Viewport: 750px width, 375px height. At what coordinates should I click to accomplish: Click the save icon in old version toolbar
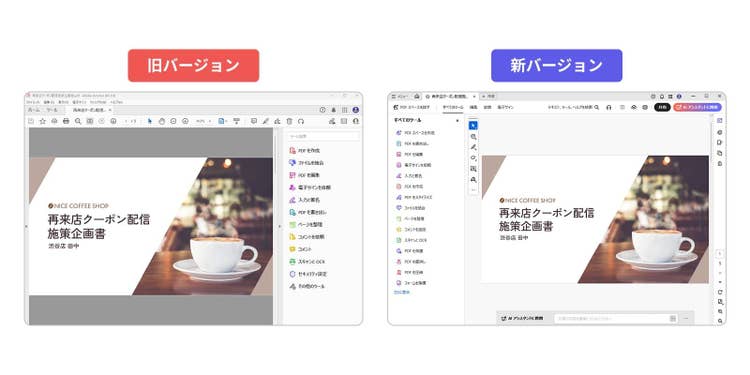point(31,121)
